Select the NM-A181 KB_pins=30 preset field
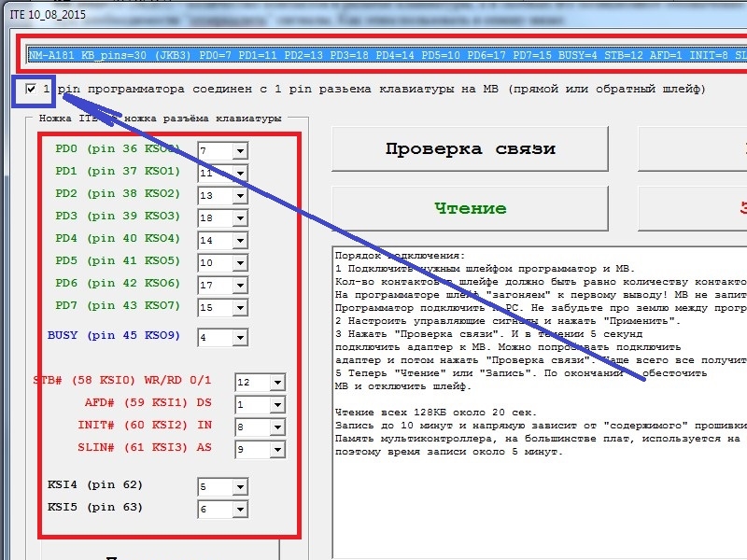The image size is (747, 560). 387,55
